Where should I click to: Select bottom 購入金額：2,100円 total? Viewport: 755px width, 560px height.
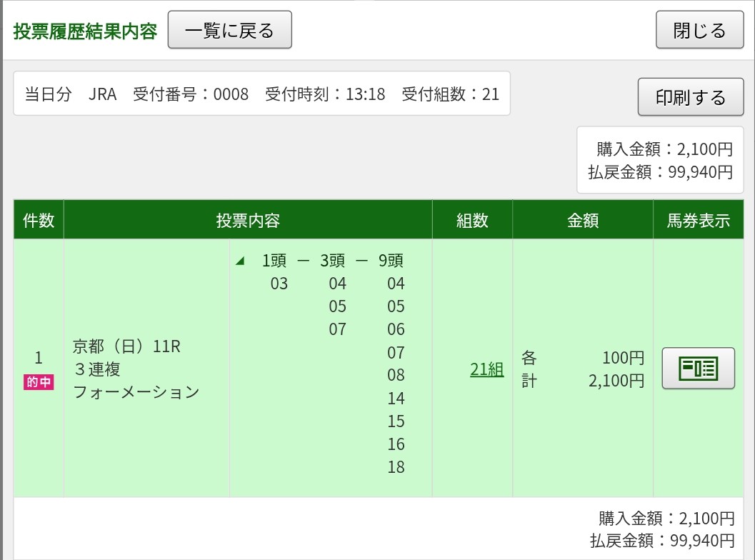[666, 518]
